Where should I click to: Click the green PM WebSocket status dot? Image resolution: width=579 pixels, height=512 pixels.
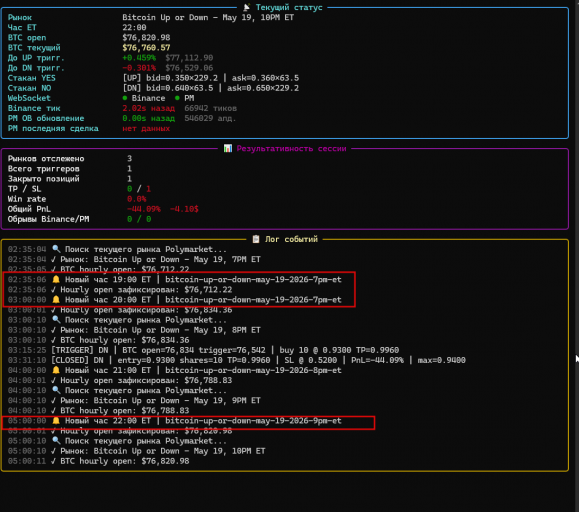(177, 98)
